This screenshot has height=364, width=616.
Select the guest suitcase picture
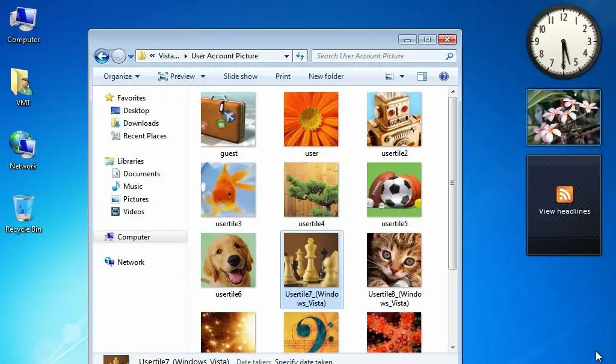click(228, 120)
